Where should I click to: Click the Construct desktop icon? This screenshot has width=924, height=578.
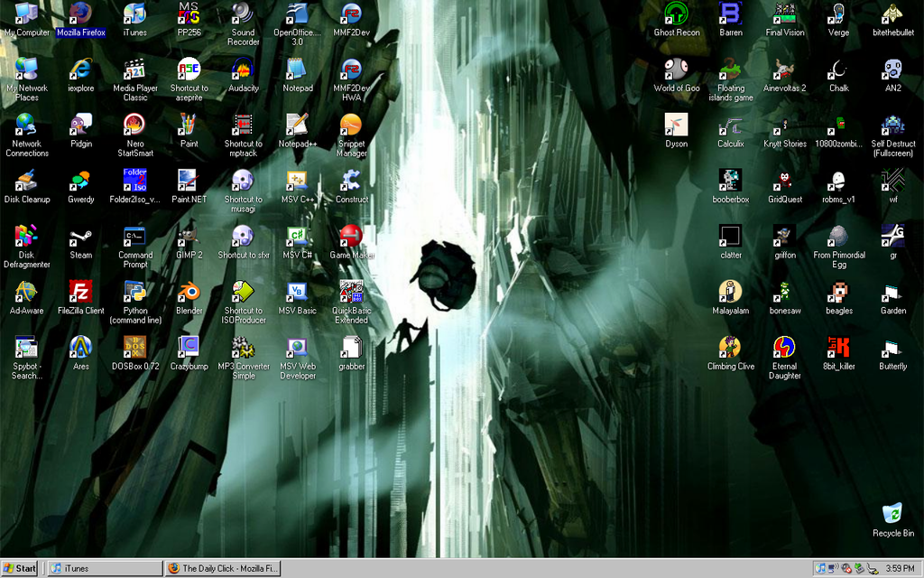pyautogui.click(x=351, y=180)
